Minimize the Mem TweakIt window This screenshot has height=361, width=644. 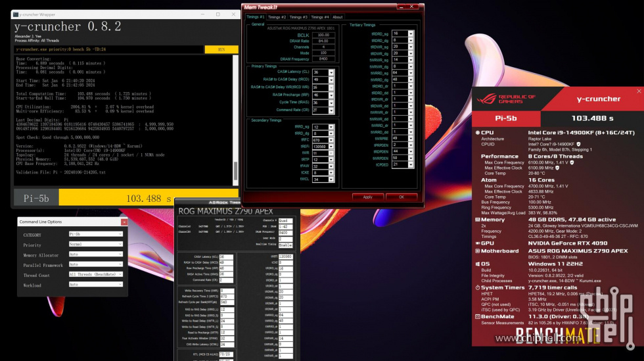[402, 7]
